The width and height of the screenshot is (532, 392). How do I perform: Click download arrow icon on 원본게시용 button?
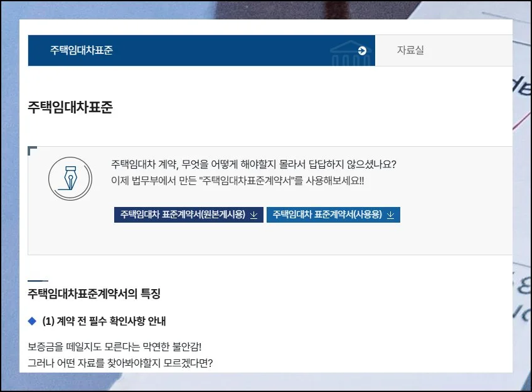pyautogui.click(x=254, y=215)
